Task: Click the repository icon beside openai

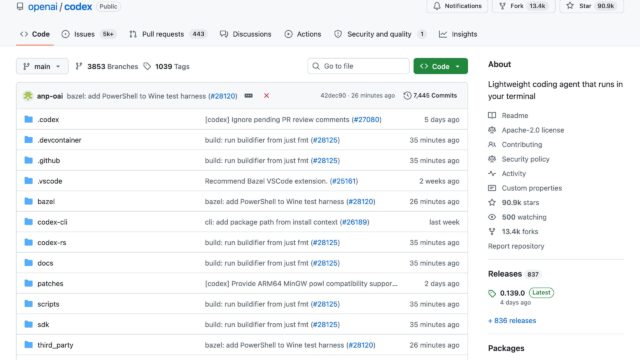Action: 20,6
